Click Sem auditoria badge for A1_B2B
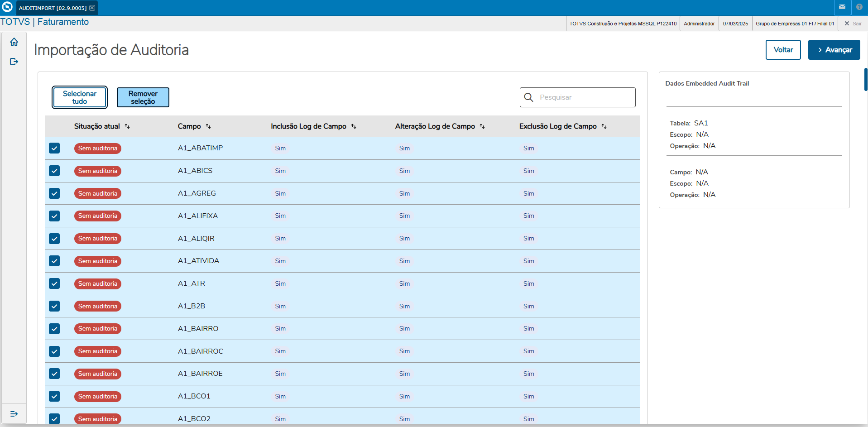 tap(98, 306)
